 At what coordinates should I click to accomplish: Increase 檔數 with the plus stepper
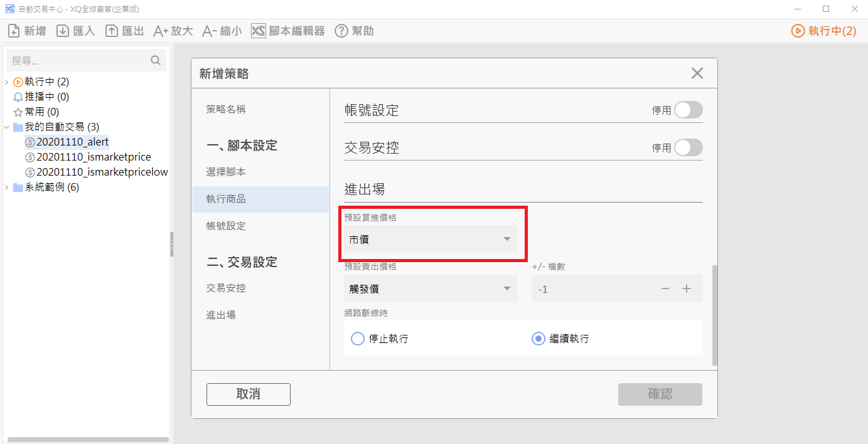click(x=687, y=289)
